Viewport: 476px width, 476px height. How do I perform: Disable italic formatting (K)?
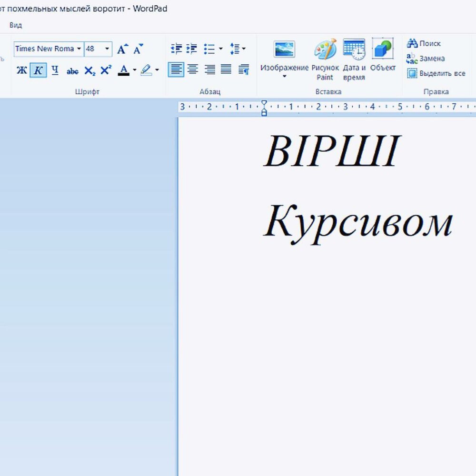[x=38, y=70]
